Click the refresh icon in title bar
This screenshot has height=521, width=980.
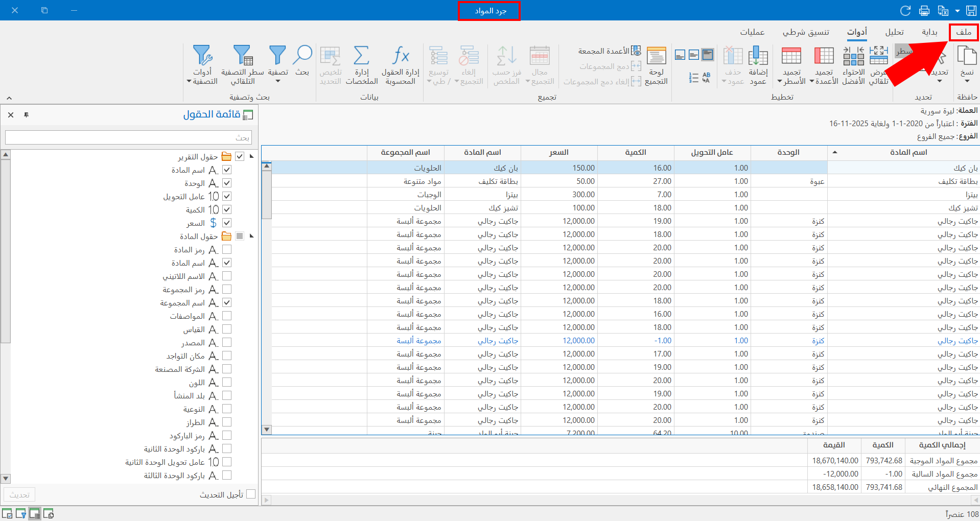pos(905,11)
